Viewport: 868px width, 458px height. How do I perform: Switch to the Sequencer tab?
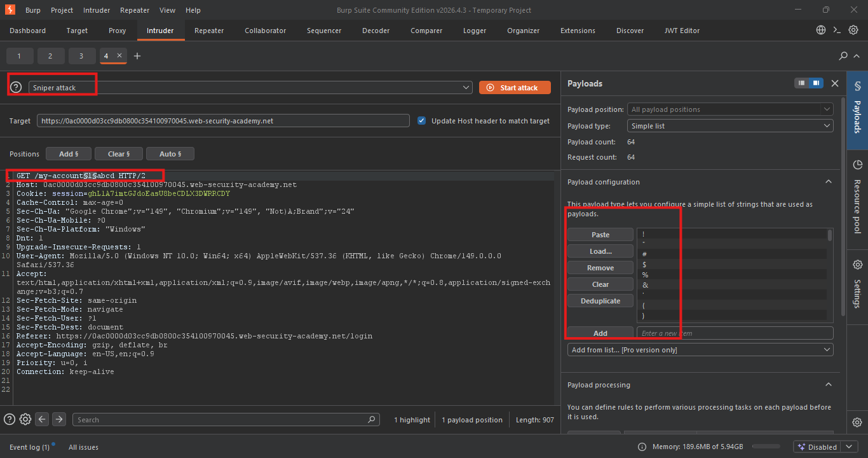pyautogui.click(x=324, y=31)
